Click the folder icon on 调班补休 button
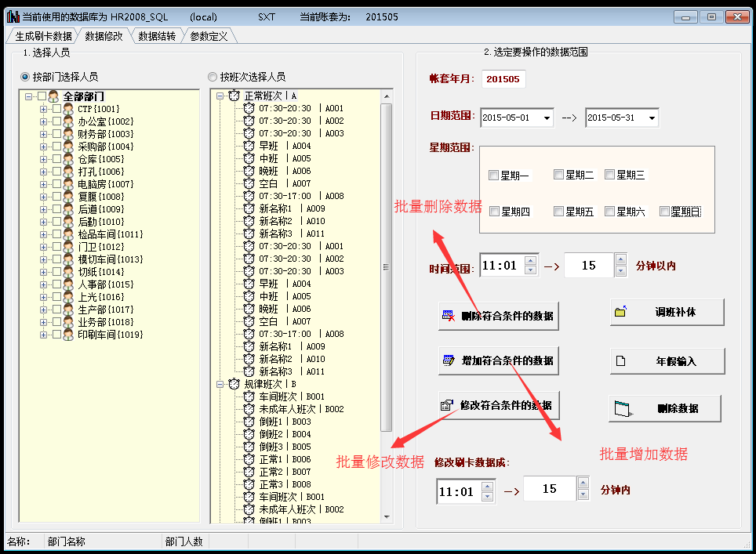Screen dimensions: 756x554 [620, 312]
